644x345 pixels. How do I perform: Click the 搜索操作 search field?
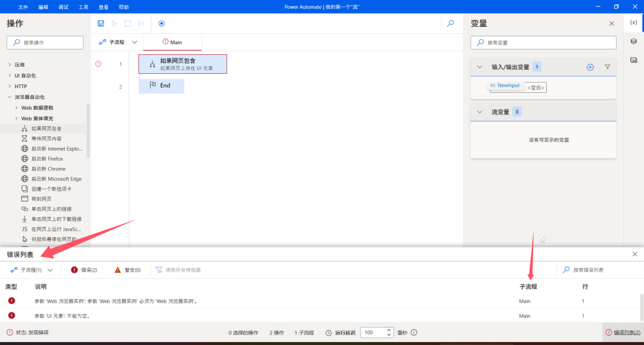point(45,42)
